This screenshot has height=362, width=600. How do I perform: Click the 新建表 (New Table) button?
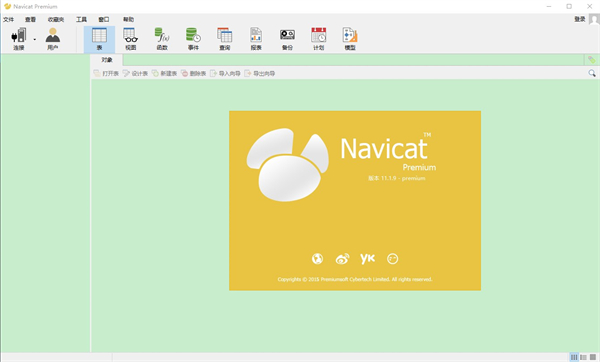[x=165, y=73]
